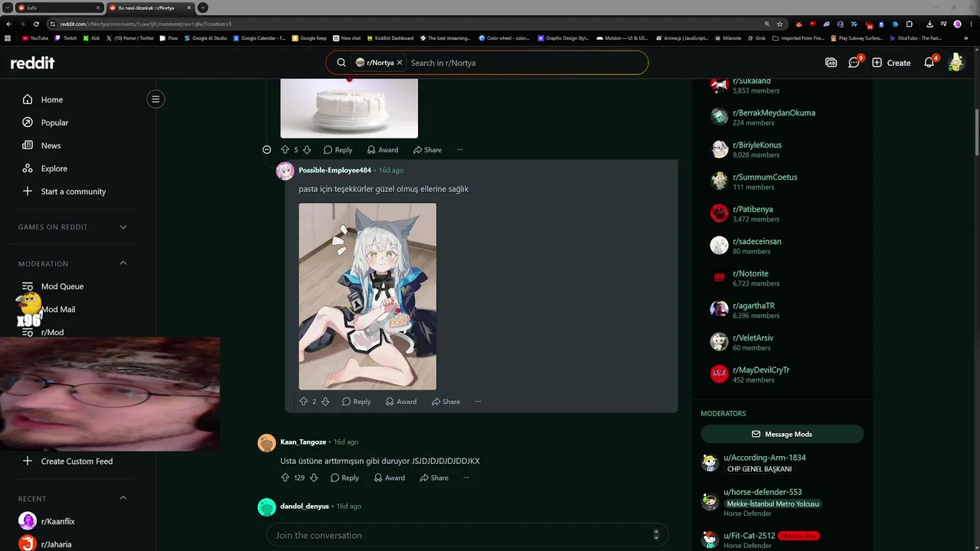This screenshot has height=551, width=980.
Task: Remove the r/Nortya search filter
Action: (400, 63)
